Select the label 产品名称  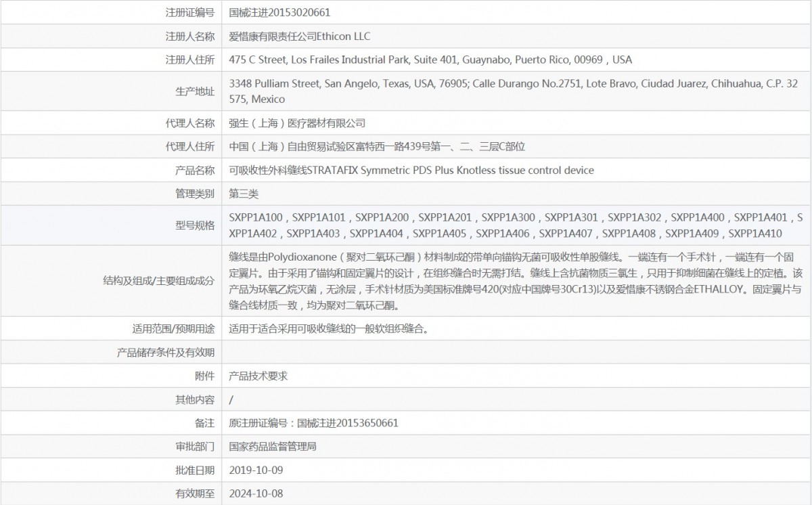pos(195,170)
